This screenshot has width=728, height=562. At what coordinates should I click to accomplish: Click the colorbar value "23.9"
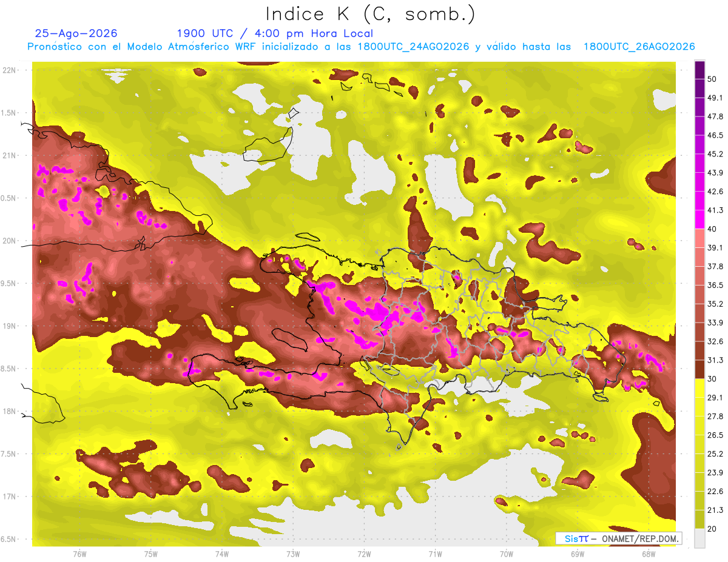point(715,473)
